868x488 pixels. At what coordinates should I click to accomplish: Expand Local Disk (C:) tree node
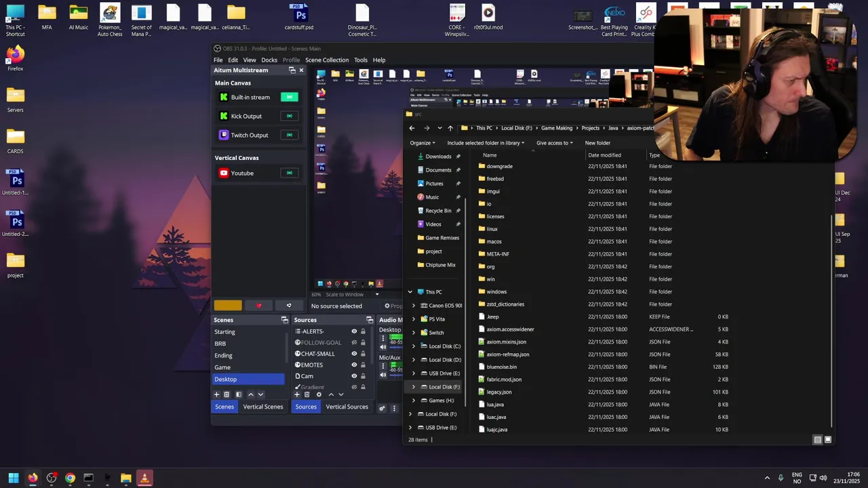[x=414, y=346]
